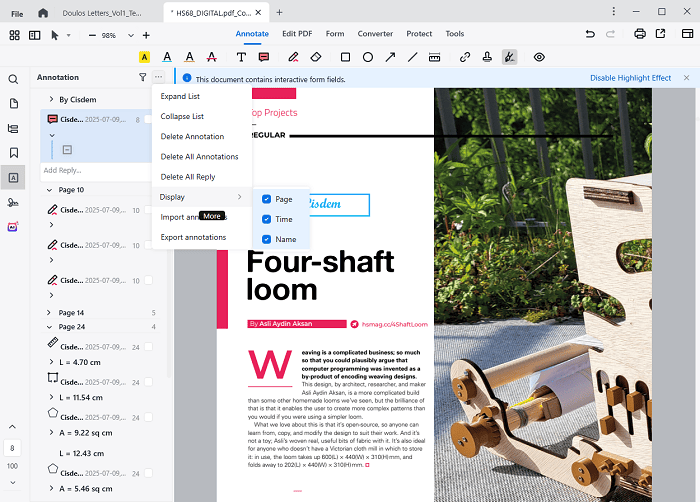700x502 pixels.
Task: Uncheck the Page display checkbox
Action: [267, 199]
